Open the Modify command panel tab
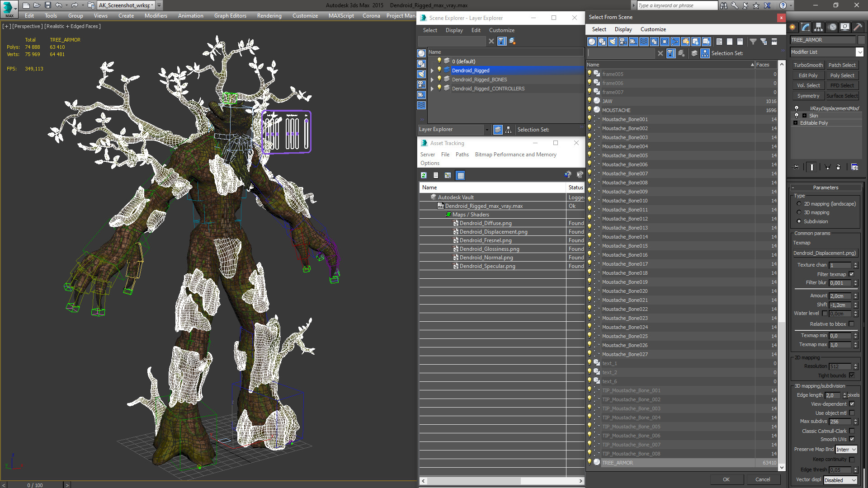This screenshot has width=868, height=488. [806, 27]
